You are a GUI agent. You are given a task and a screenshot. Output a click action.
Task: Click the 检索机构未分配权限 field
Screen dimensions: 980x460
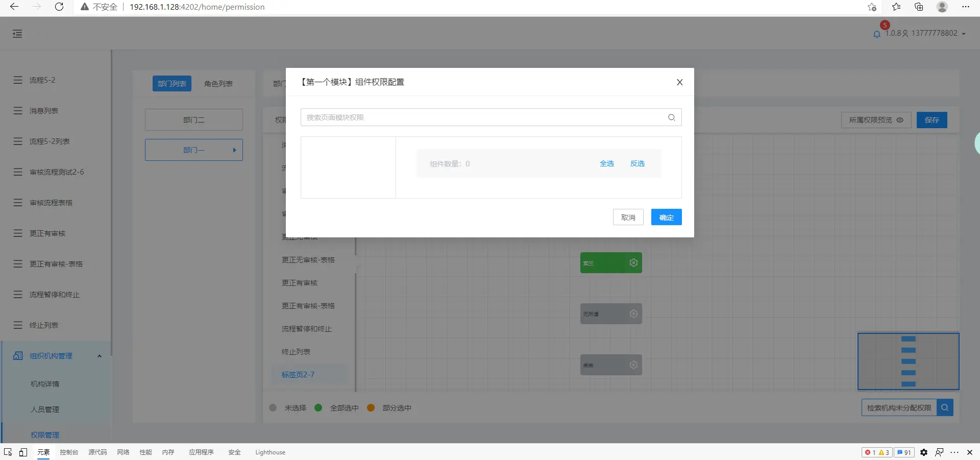[x=899, y=408]
